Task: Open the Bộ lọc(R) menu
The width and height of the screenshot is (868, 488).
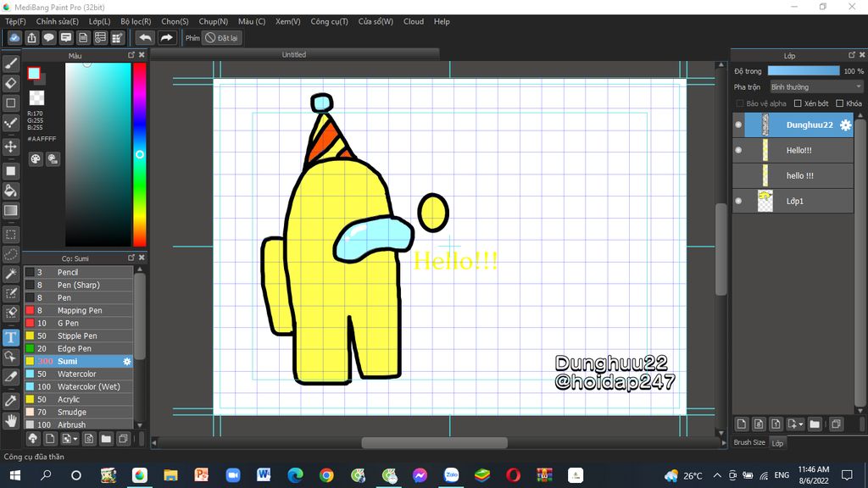Action: pyautogui.click(x=136, y=21)
